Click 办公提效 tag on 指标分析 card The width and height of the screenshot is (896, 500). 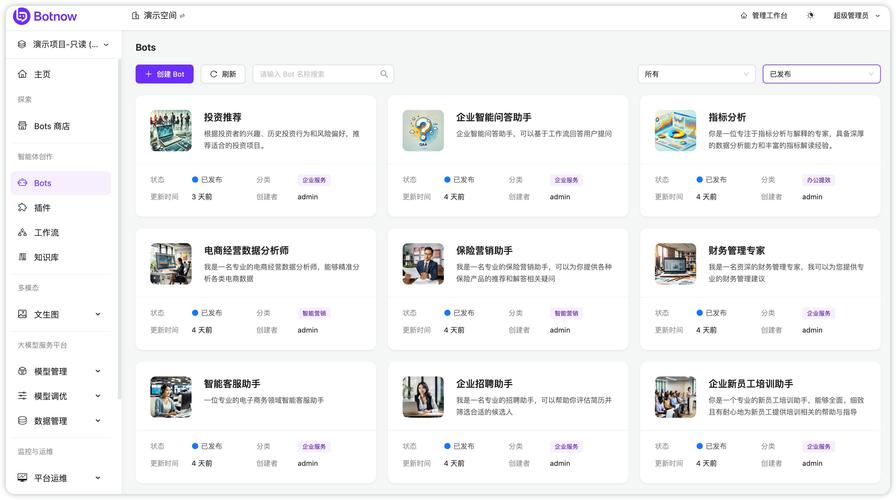pyautogui.click(x=818, y=180)
